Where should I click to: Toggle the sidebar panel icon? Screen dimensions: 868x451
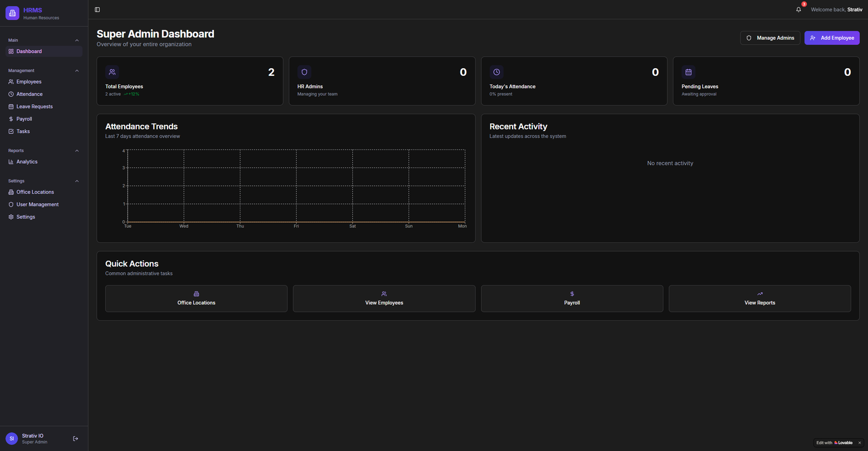coord(97,10)
